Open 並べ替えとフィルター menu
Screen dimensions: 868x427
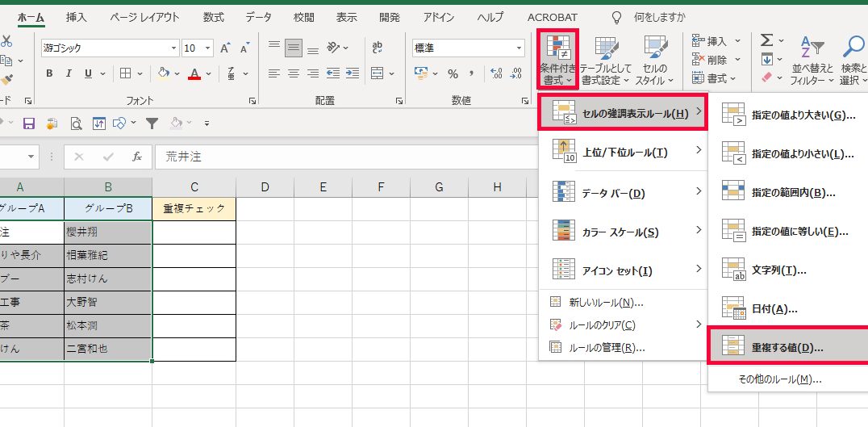click(x=812, y=61)
